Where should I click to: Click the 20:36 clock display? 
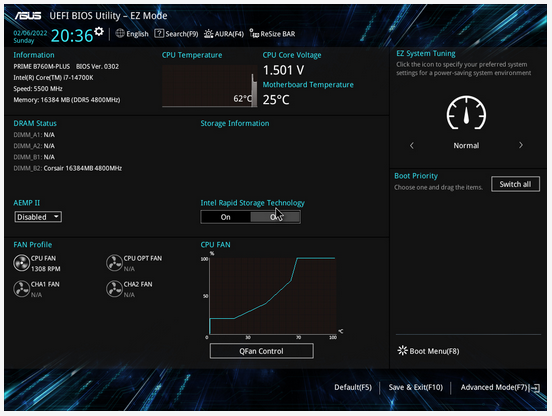pyautogui.click(x=72, y=36)
